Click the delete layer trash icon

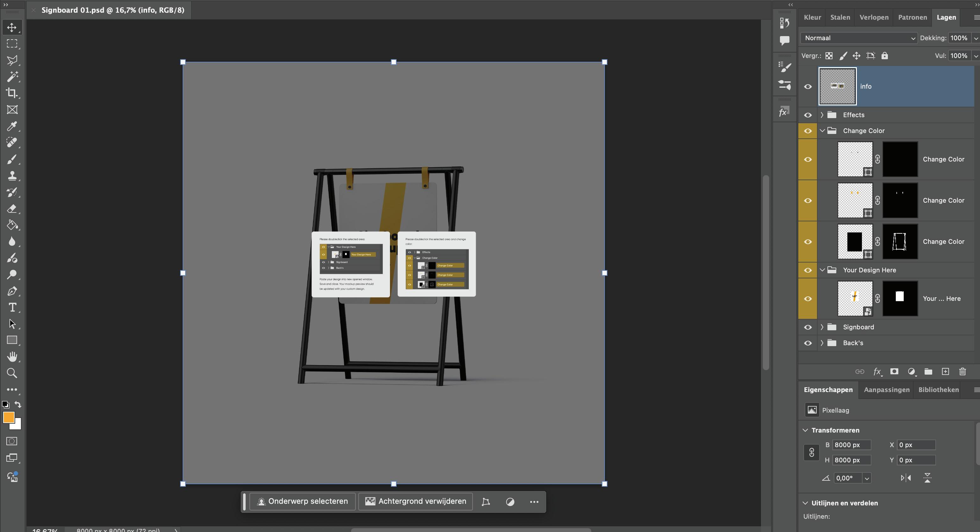coord(963,372)
